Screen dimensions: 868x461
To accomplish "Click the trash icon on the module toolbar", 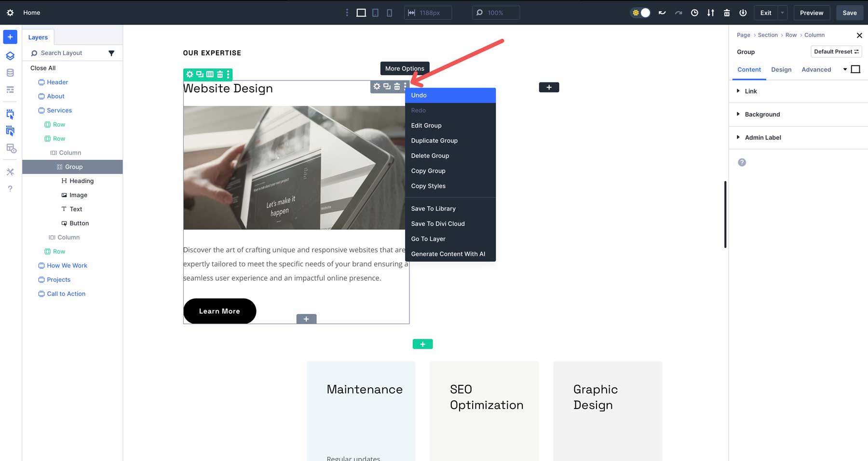I will click(x=396, y=87).
